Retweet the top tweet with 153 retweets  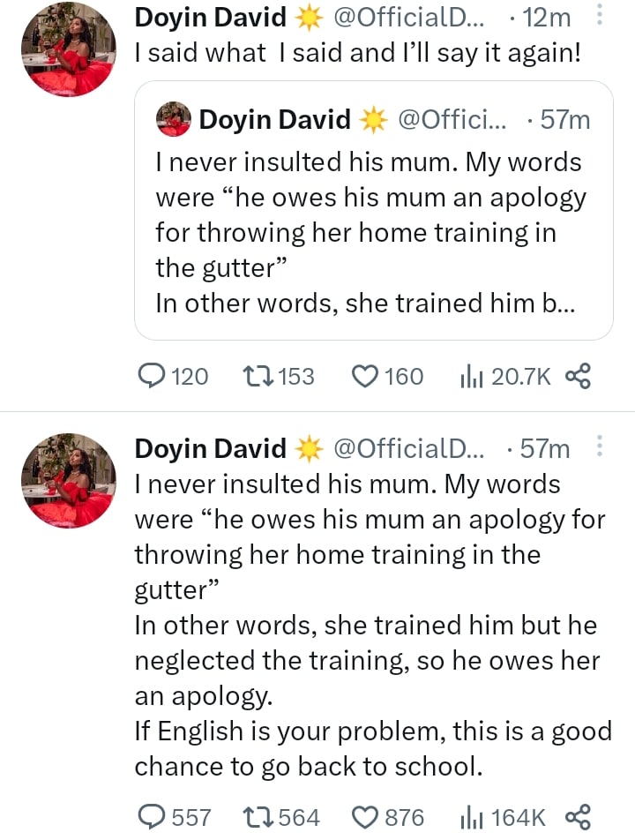258,377
